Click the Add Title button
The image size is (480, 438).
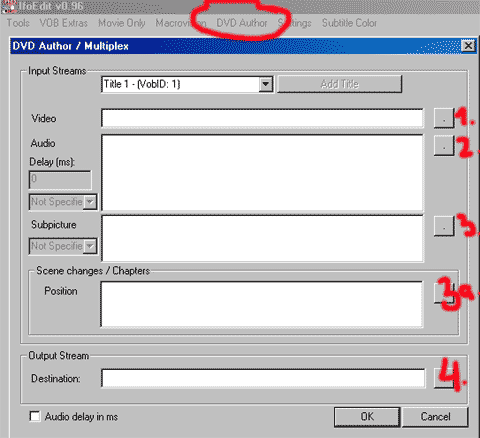pos(339,84)
